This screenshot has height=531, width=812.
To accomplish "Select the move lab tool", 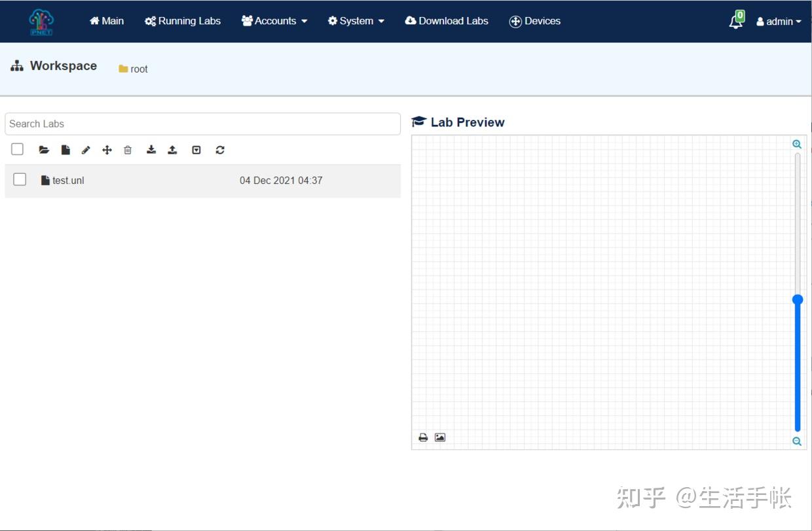I will point(107,149).
